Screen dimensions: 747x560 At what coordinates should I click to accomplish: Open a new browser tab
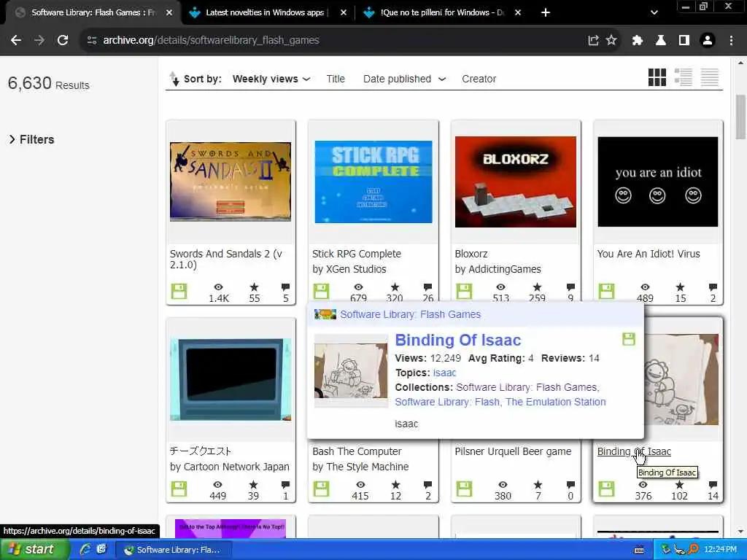[546, 13]
